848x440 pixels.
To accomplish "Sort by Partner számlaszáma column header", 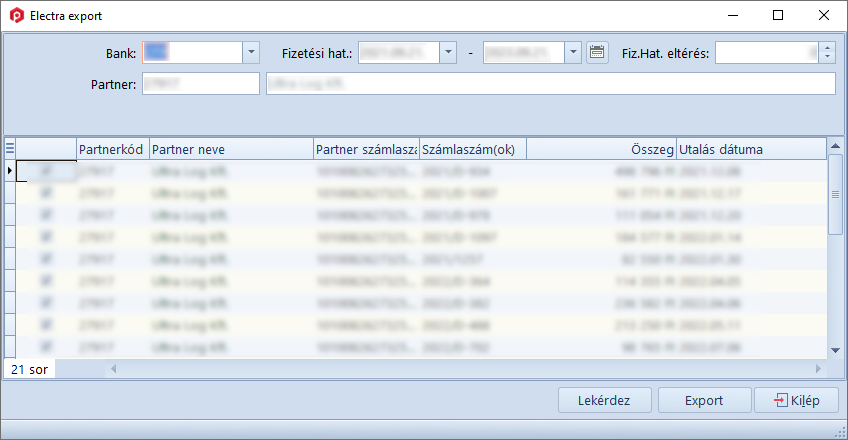I will (367, 149).
